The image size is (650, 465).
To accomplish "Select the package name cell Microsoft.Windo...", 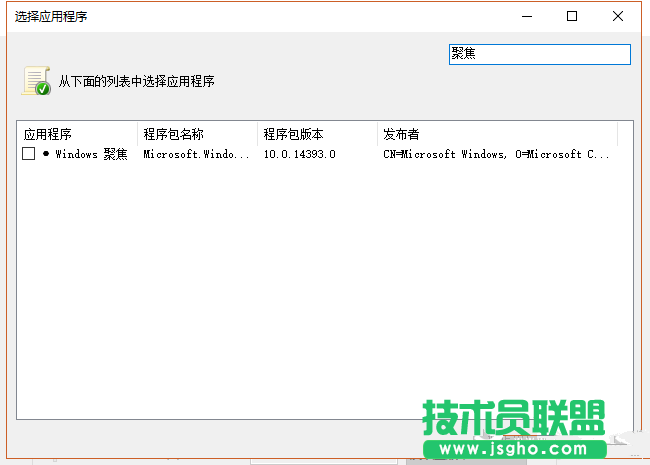I will point(196,154).
